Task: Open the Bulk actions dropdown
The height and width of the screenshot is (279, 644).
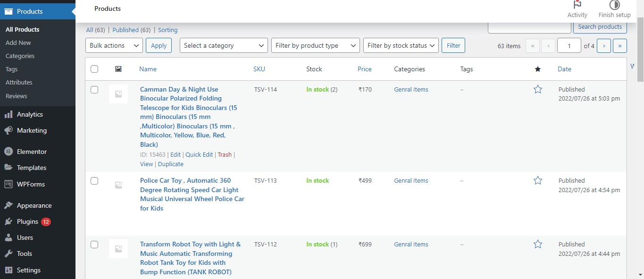Action: 114,45
